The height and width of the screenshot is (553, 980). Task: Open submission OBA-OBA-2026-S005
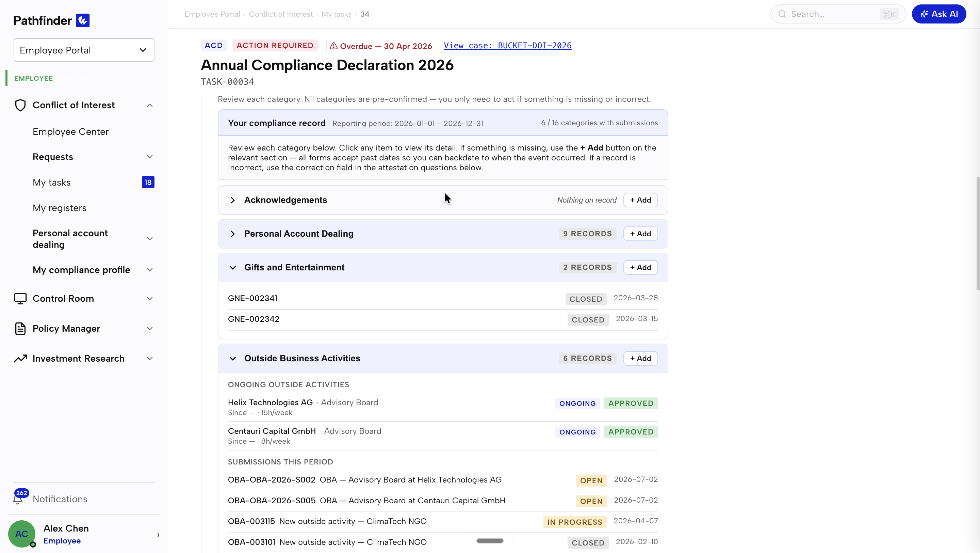click(443, 501)
